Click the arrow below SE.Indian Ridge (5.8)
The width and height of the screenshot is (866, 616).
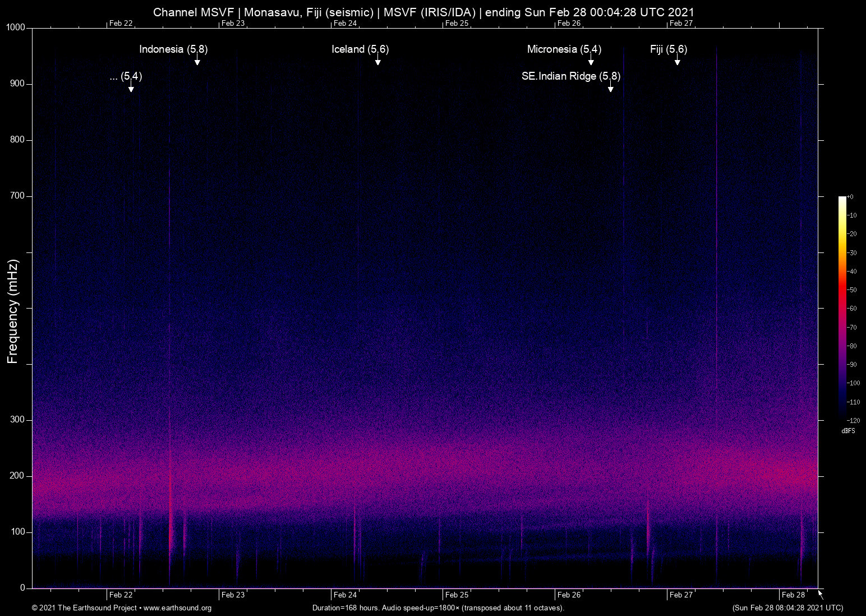[x=611, y=88]
